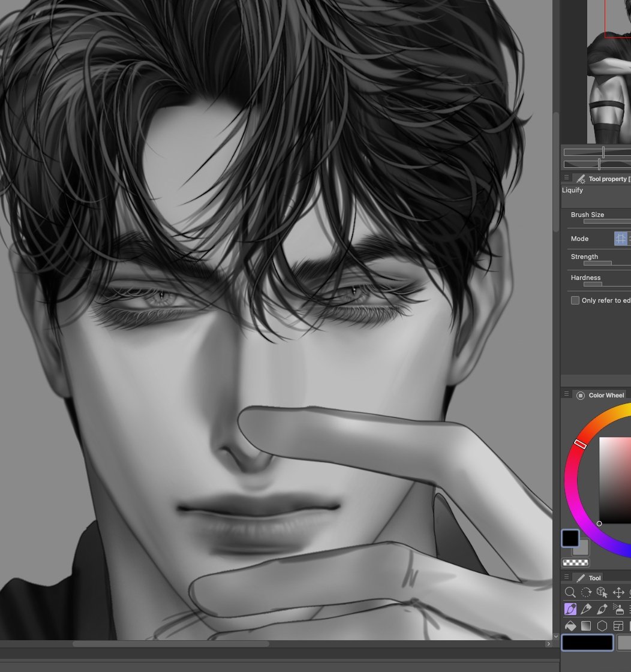Viewport: 631px width, 672px height.
Task: Select the highlighted Blend/Liquify brush tool
Action: point(570,609)
